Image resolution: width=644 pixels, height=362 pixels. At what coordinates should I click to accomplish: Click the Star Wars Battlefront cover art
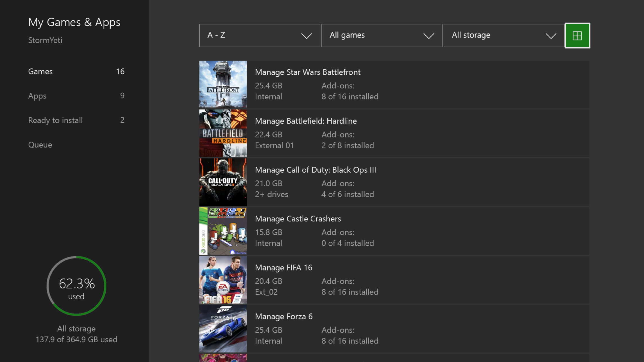coord(223,84)
